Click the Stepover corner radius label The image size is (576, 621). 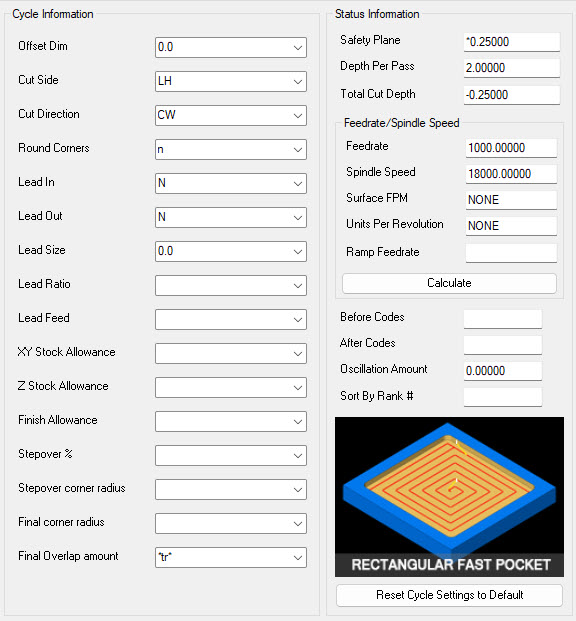point(72,488)
